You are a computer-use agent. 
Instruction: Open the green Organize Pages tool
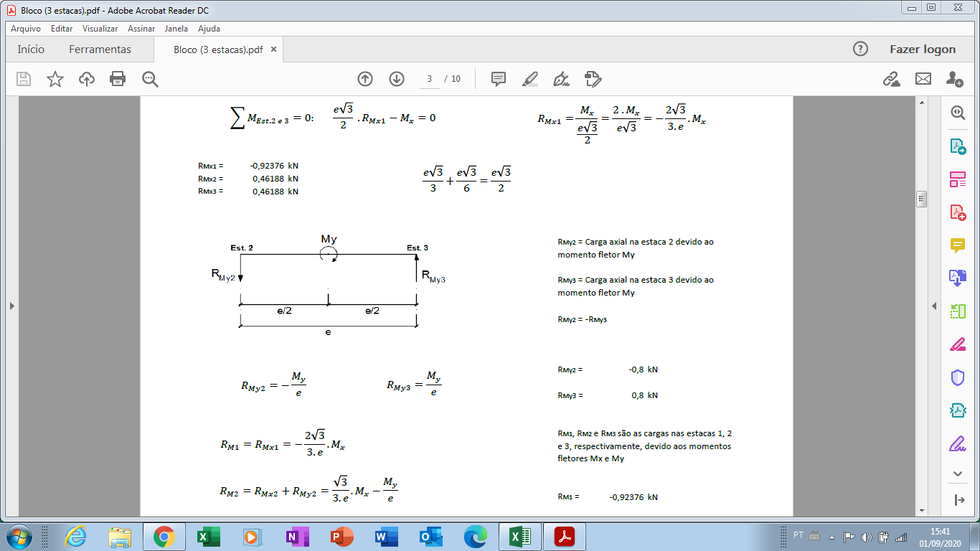958,311
